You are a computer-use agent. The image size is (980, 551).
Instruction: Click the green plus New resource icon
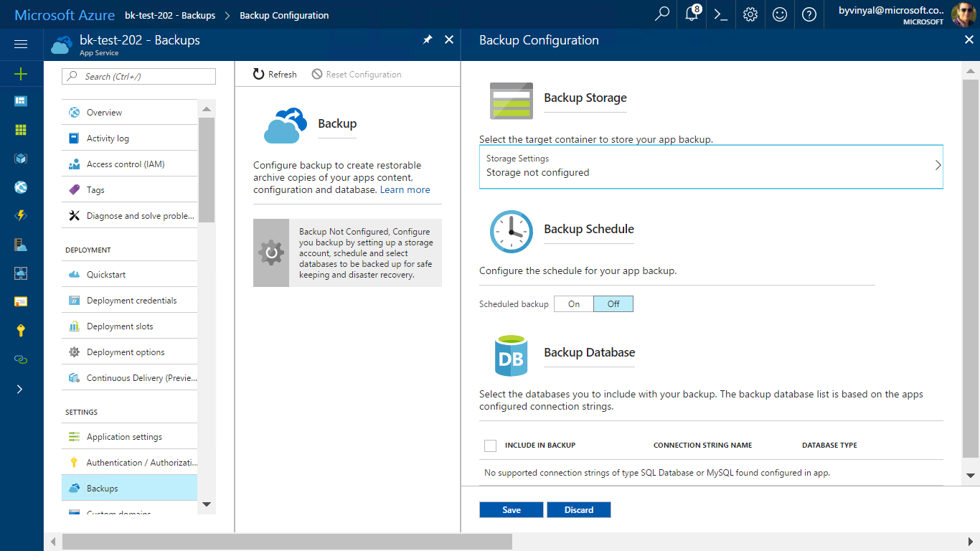tap(21, 74)
